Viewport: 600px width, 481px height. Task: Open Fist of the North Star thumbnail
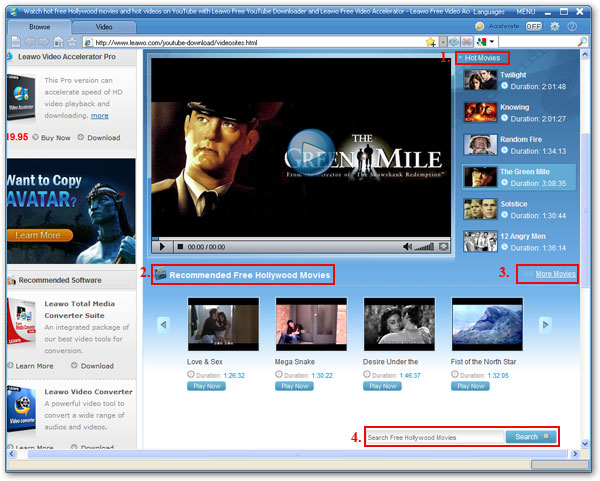tap(488, 324)
